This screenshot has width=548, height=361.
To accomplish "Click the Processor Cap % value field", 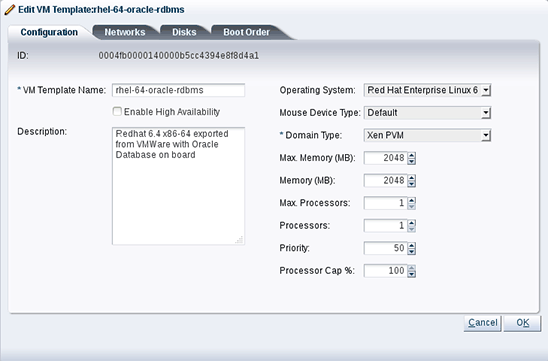I will (x=385, y=270).
